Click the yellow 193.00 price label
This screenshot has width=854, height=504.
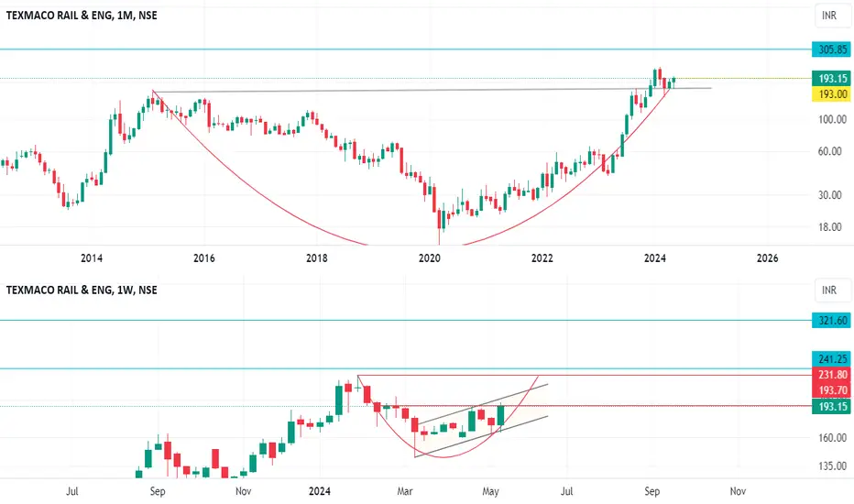click(x=832, y=93)
